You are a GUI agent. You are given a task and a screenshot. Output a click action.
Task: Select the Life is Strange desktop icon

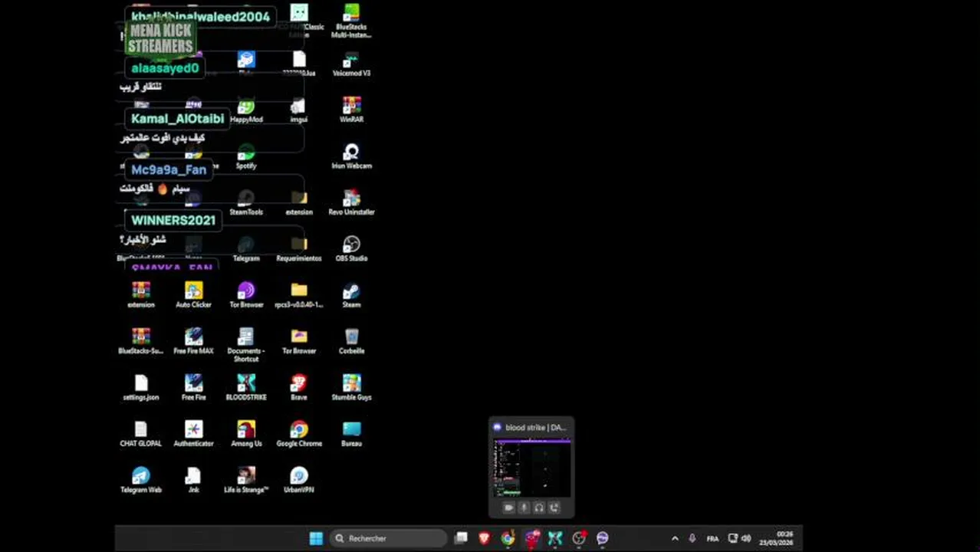[246, 480]
